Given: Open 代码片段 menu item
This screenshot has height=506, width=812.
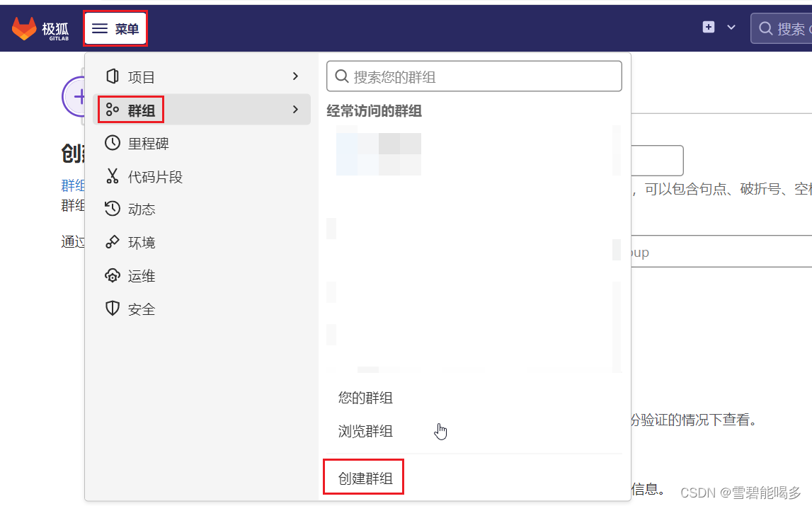Looking at the screenshot, I should click(x=202, y=177).
